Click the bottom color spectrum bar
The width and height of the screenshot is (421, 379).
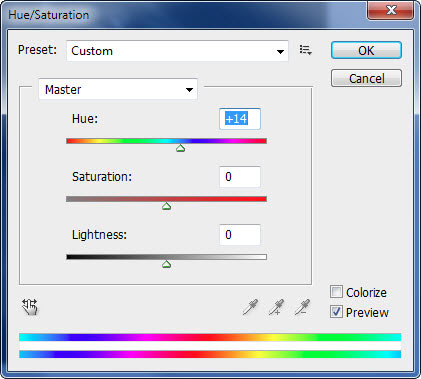point(210,354)
